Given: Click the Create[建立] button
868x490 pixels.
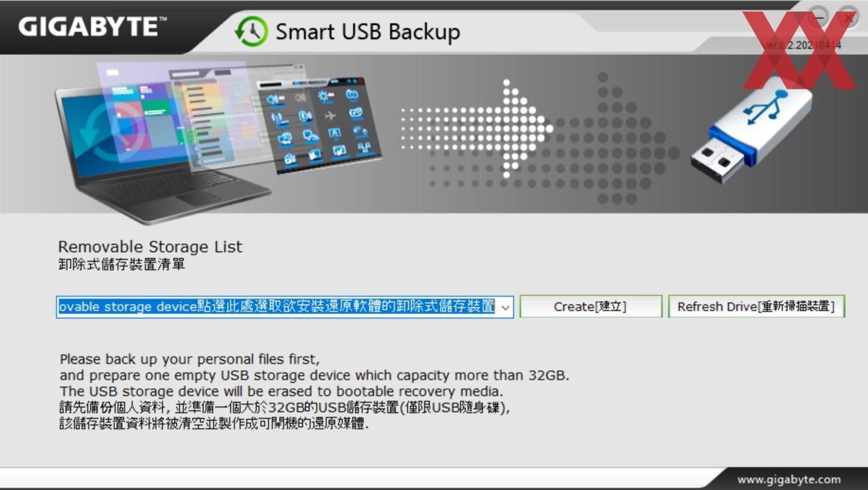Looking at the screenshot, I should click(x=590, y=306).
